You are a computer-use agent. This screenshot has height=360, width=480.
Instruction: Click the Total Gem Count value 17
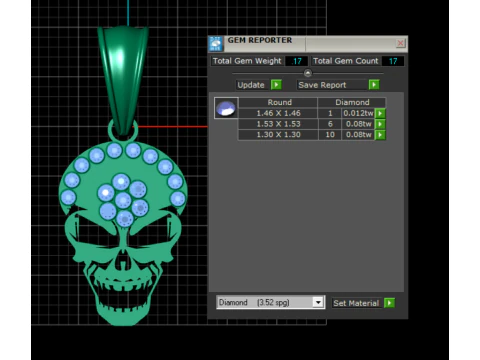point(393,61)
